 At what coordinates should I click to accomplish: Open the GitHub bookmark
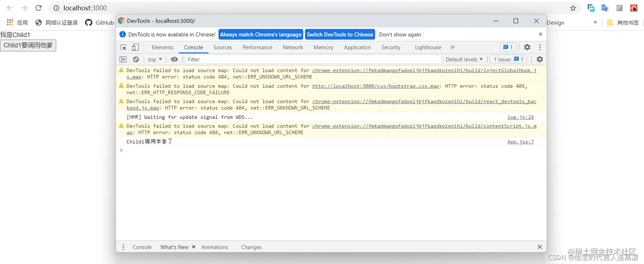pos(99,23)
